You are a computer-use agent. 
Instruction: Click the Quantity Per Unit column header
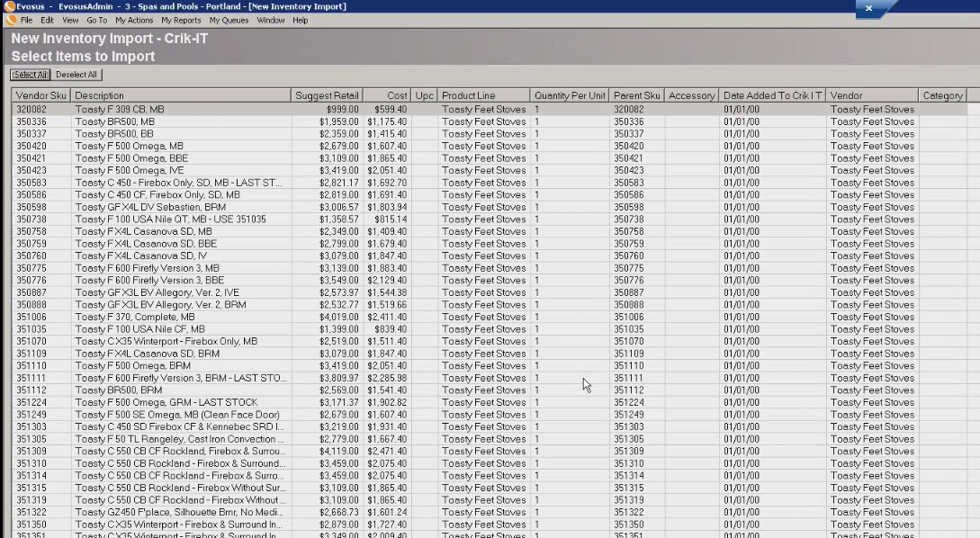point(570,95)
